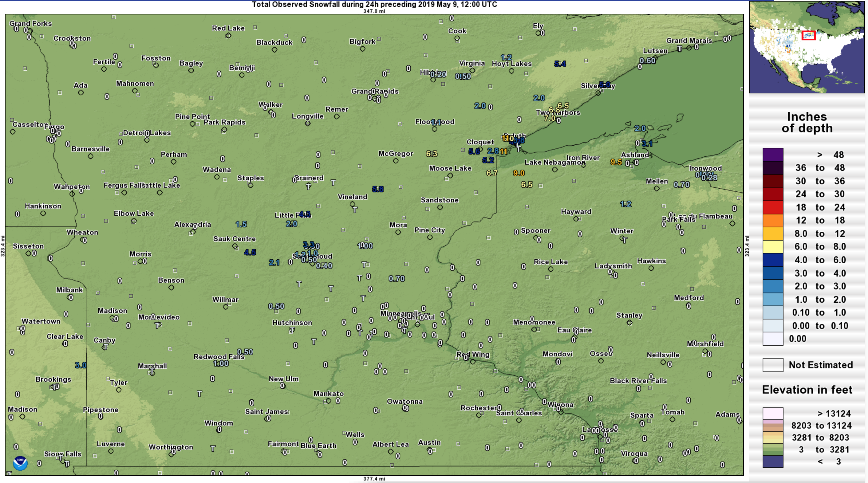868x483 pixels.
Task: Click the 'Rochester' city label
Action: (x=479, y=408)
